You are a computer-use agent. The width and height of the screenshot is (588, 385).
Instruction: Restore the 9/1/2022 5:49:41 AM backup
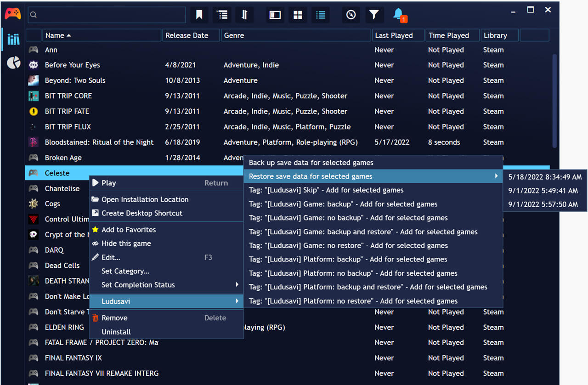point(545,191)
